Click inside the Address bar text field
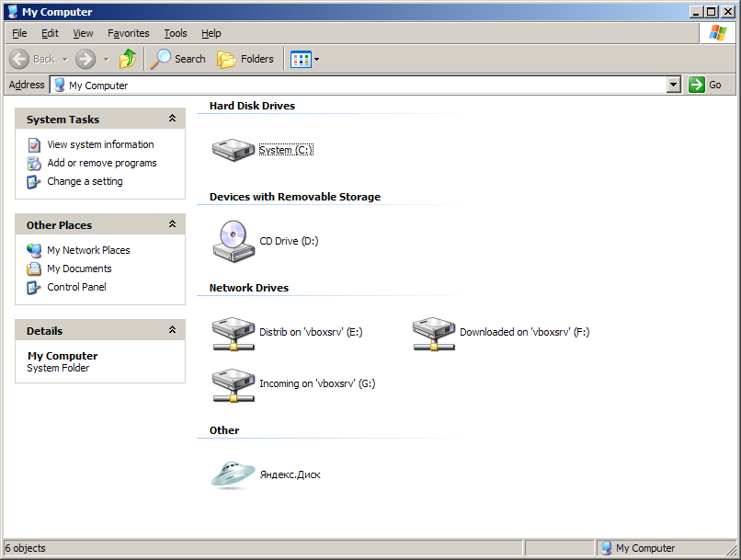 [368, 85]
